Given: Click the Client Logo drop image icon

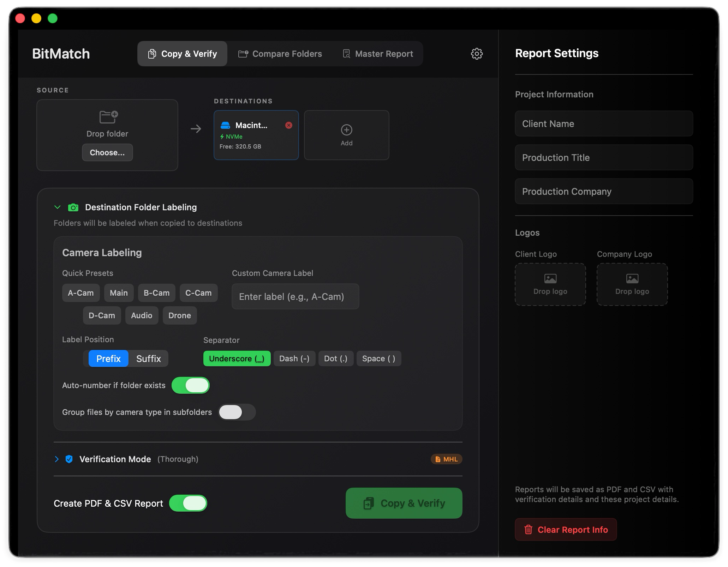Looking at the screenshot, I should pyautogui.click(x=550, y=279).
